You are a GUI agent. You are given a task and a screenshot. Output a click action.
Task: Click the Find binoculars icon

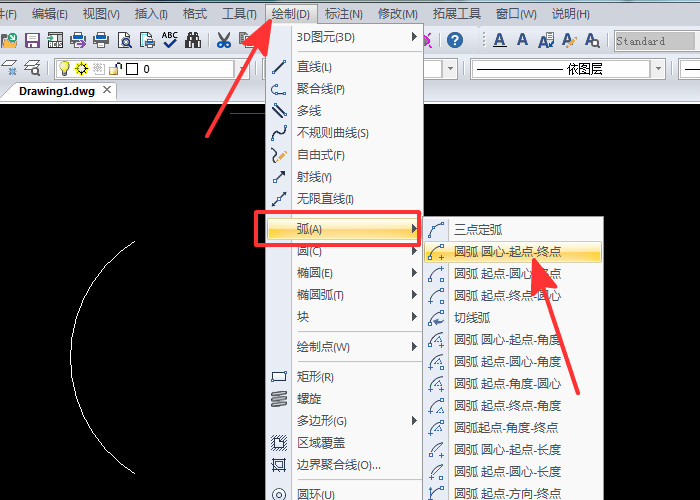coord(193,41)
